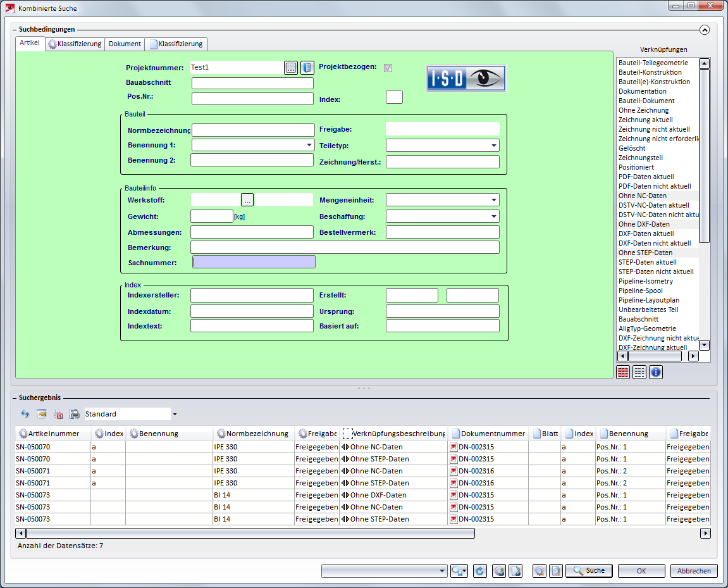Click the blue book icon beside Projektnummer
The width and height of the screenshot is (728, 588).
pos(307,68)
